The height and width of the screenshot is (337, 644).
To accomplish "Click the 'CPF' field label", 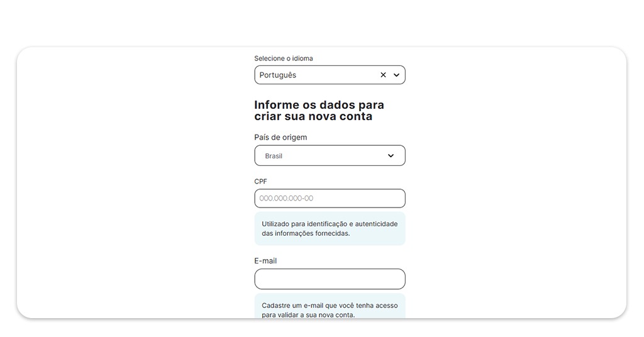I will (x=260, y=181).
